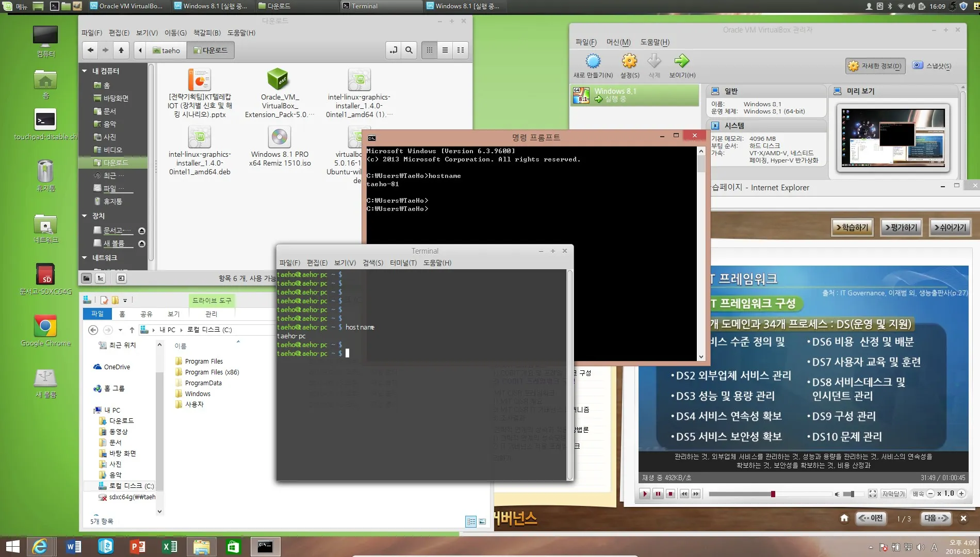Toggle location entry bar in file manager

393,50
